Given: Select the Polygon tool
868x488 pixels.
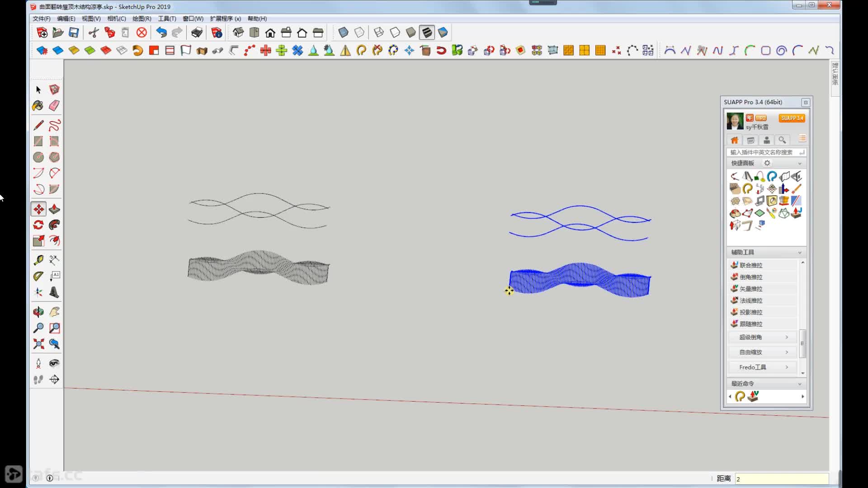Looking at the screenshot, I should 54,157.
